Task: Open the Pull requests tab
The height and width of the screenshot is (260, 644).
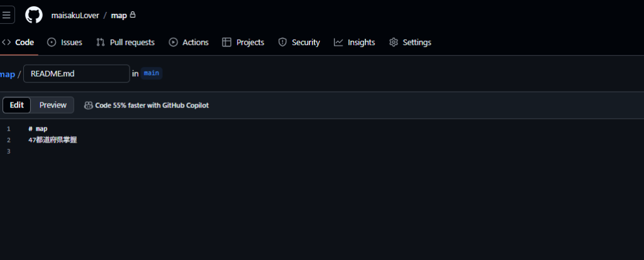Action: point(126,42)
